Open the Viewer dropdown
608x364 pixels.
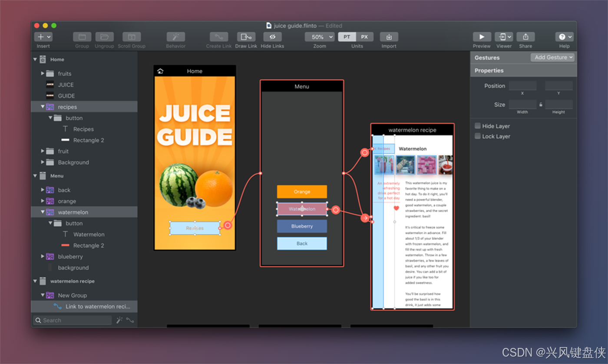(x=504, y=37)
